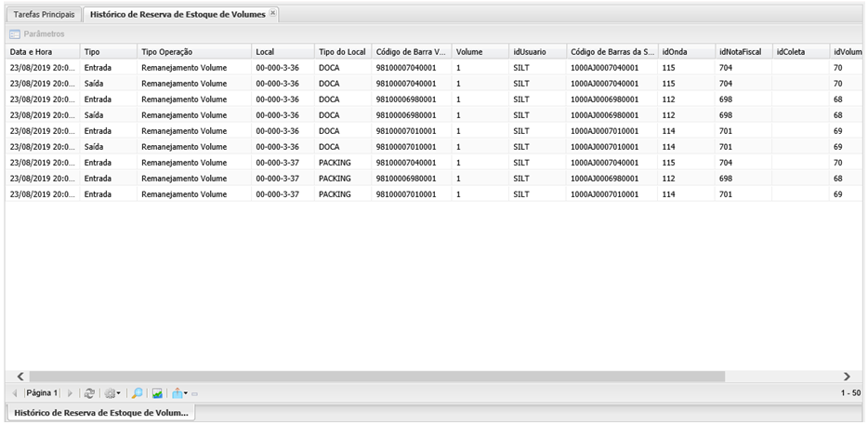Click the Código de Barras da S... column header
This screenshot has width=868, height=425.
612,52
